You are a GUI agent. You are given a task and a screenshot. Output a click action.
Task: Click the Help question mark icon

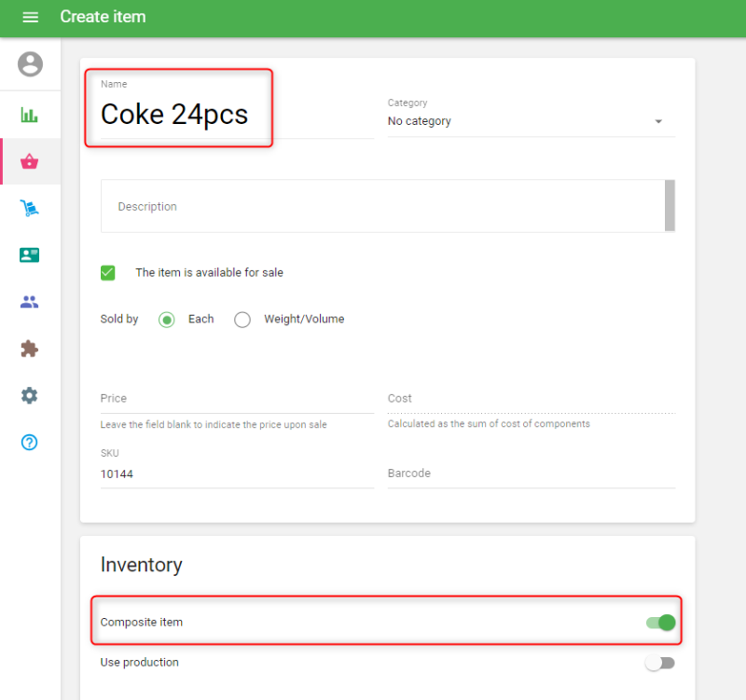tap(30, 442)
